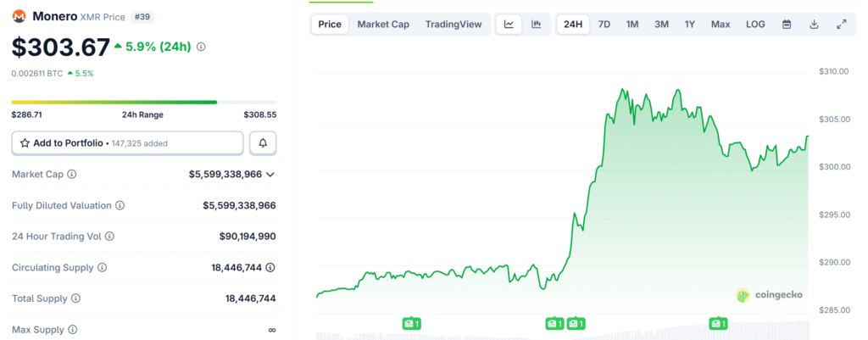Select the Max time range option
868x340 pixels.
[721, 25]
